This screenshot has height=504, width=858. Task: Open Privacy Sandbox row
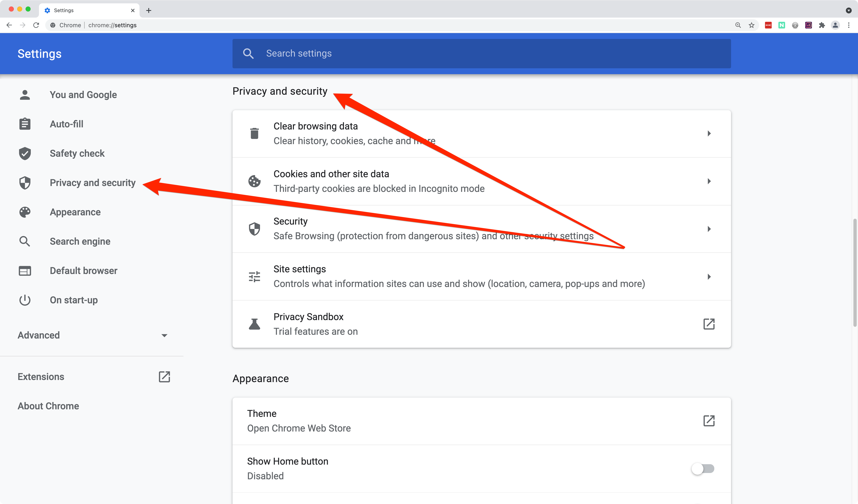click(481, 324)
